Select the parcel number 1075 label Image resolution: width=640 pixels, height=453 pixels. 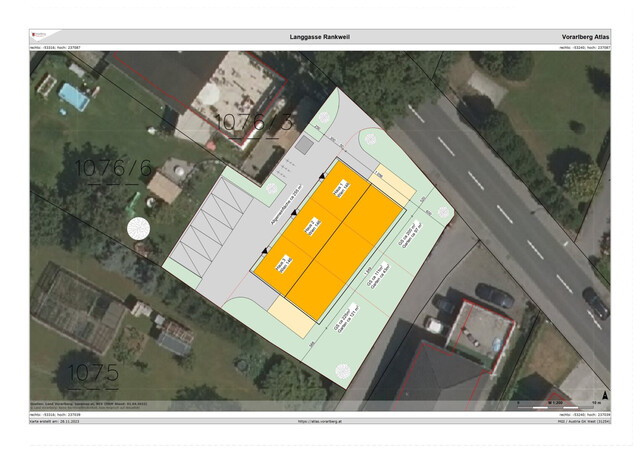tap(92, 374)
